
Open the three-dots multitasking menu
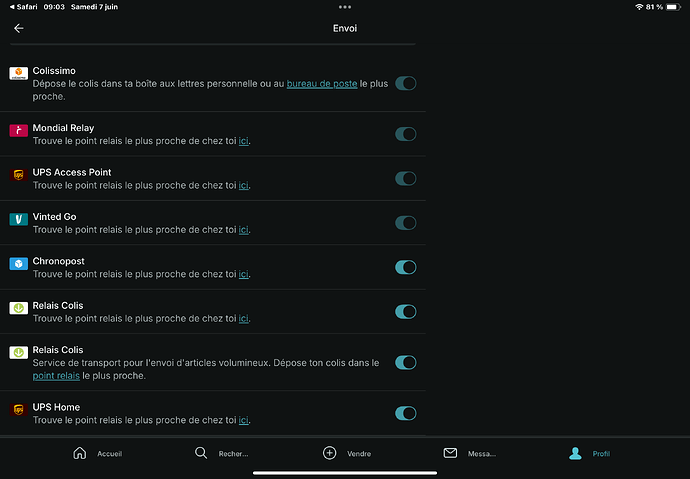(x=345, y=7)
